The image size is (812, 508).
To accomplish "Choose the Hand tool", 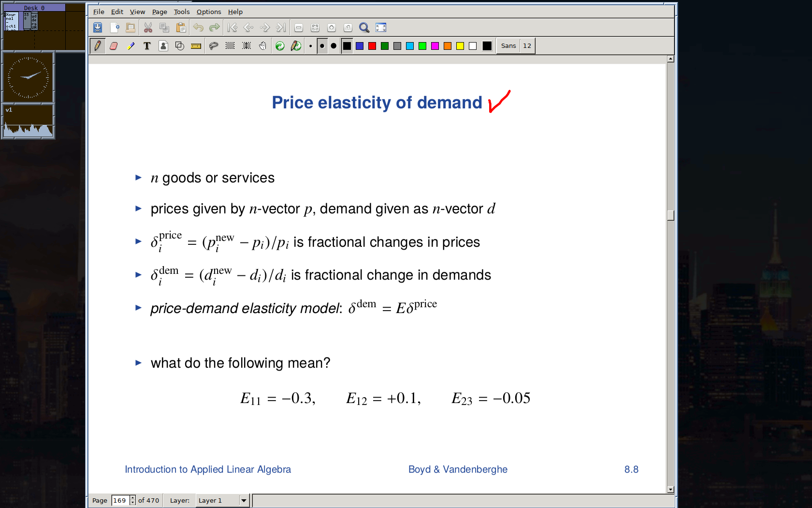I will tap(262, 46).
